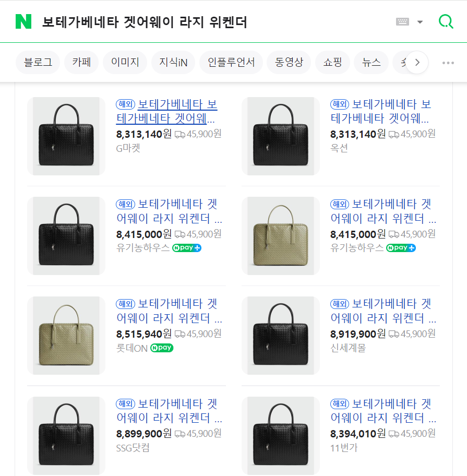Click the black bag thumbnail from 11번가
Viewport: 467px width, 476px height.
click(281, 435)
